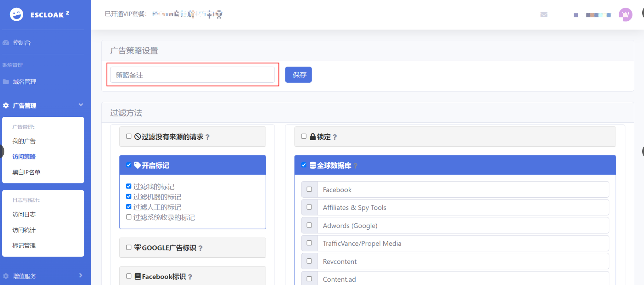Click help question mark after GOOGLE广告标识
644x285 pixels.
click(201, 248)
